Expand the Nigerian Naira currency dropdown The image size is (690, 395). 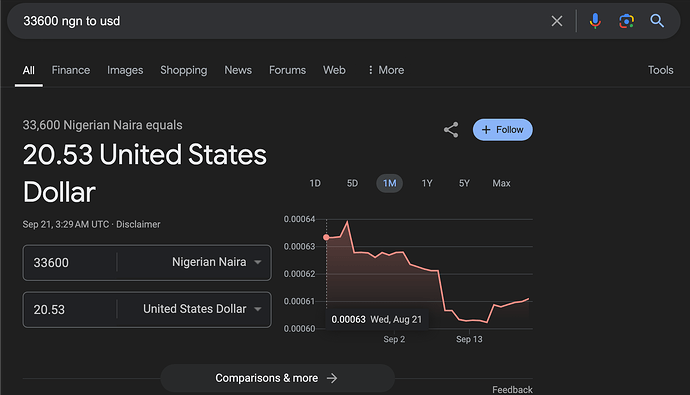coord(216,262)
